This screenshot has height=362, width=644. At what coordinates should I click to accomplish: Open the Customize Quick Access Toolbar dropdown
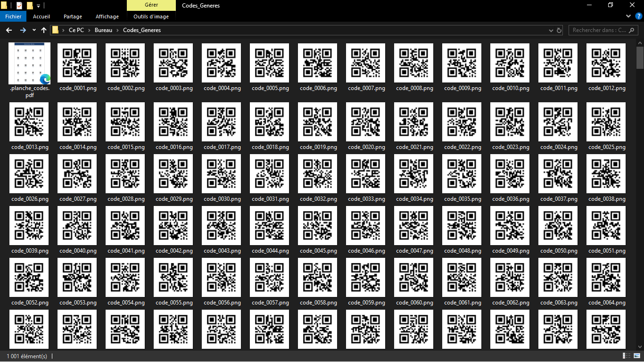[x=38, y=6]
